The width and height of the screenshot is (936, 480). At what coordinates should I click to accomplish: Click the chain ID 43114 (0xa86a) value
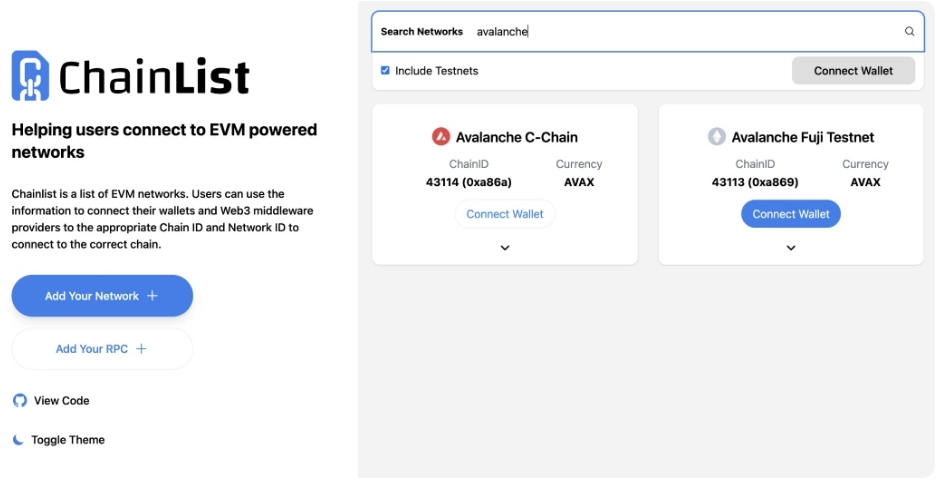point(469,182)
